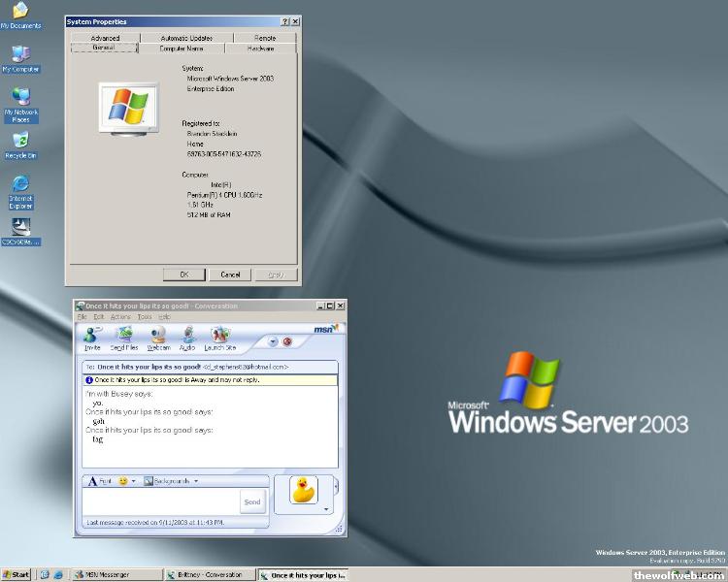The image size is (728, 582).
Task: Switch to the Advanced tab
Action: 105,38
